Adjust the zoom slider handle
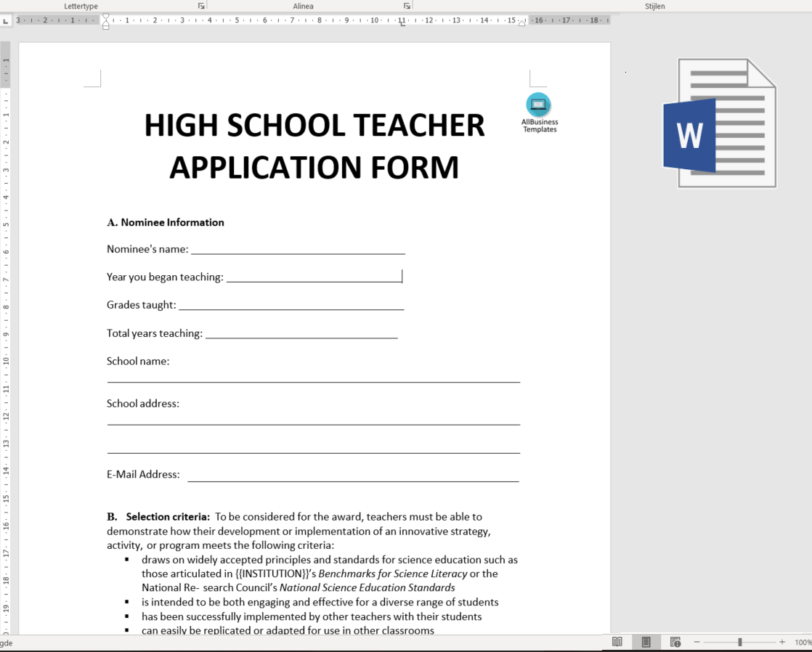This screenshot has height=652, width=812. point(740,642)
